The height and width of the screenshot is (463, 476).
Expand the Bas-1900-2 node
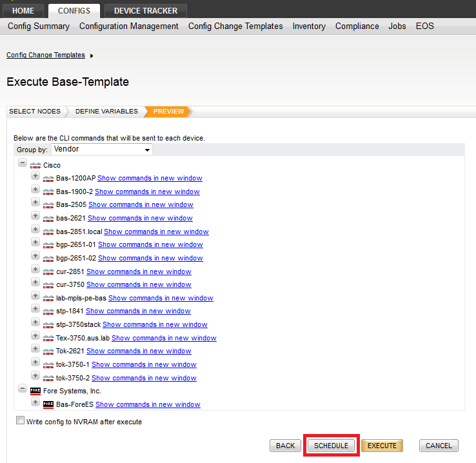[x=35, y=189]
